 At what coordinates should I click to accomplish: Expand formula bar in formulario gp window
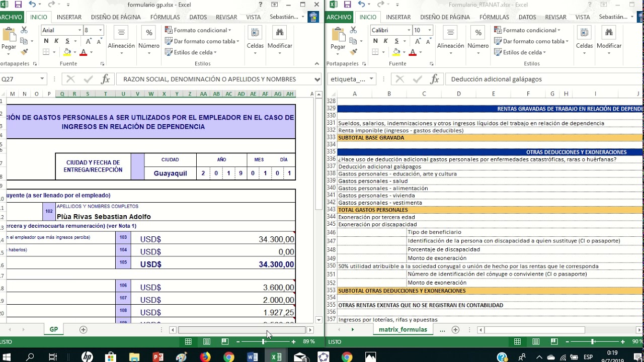pyautogui.click(x=317, y=79)
